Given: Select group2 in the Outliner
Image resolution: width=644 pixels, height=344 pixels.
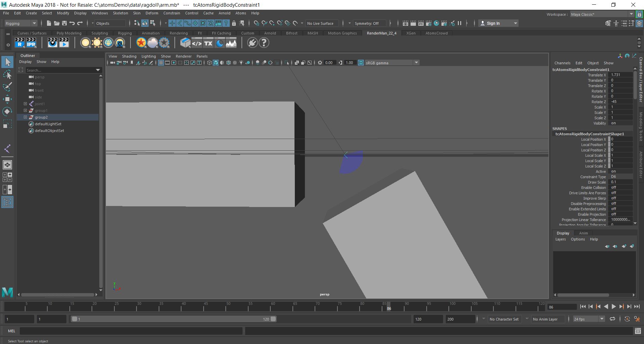Looking at the screenshot, I should click(41, 117).
